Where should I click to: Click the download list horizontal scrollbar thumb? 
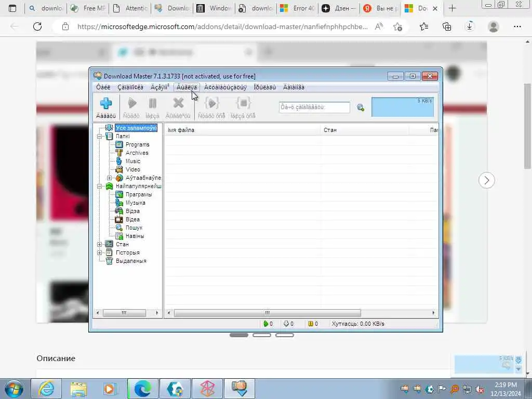pyautogui.click(x=268, y=313)
